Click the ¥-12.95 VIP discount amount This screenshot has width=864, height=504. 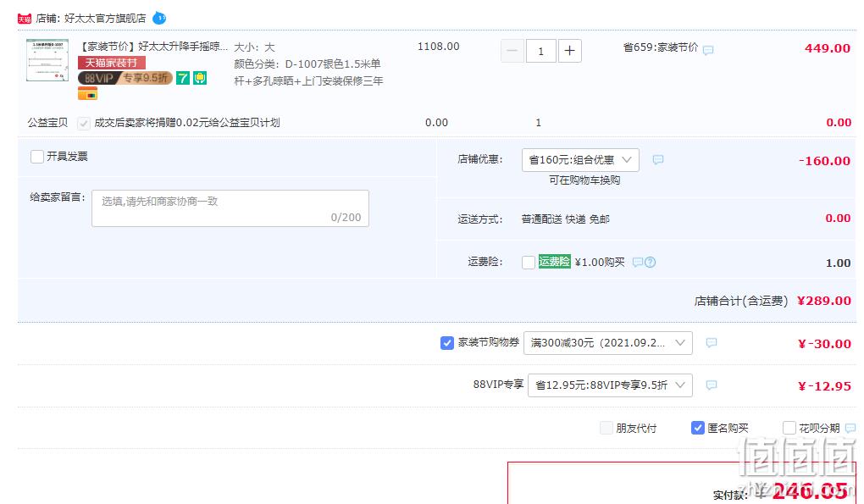tap(824, 386)
